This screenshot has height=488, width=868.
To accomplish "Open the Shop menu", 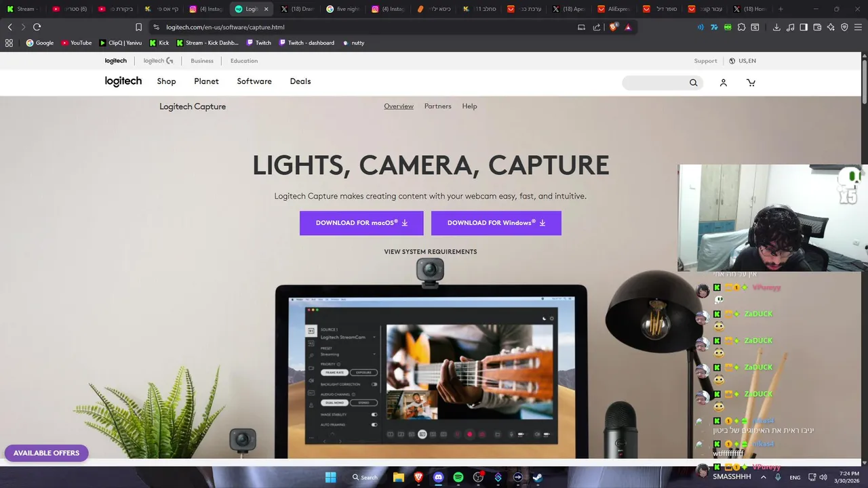I will (166, 81).
